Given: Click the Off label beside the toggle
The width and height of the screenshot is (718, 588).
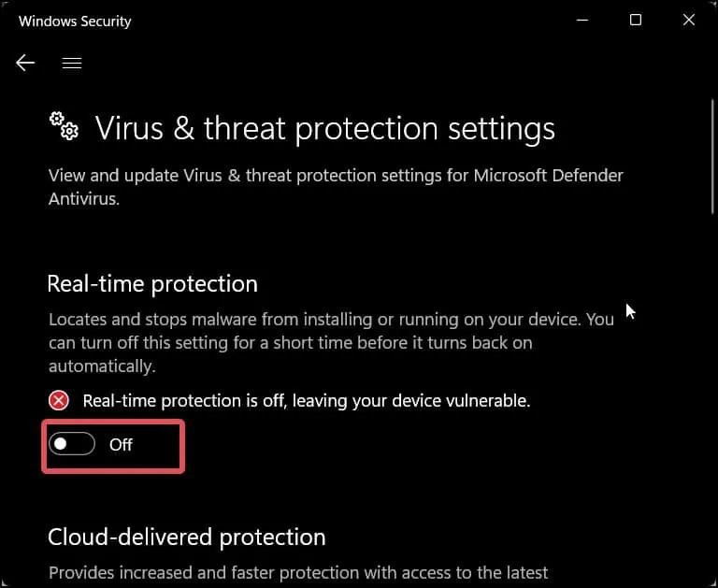Looking at the screenshot, I should tap(122, 445).
